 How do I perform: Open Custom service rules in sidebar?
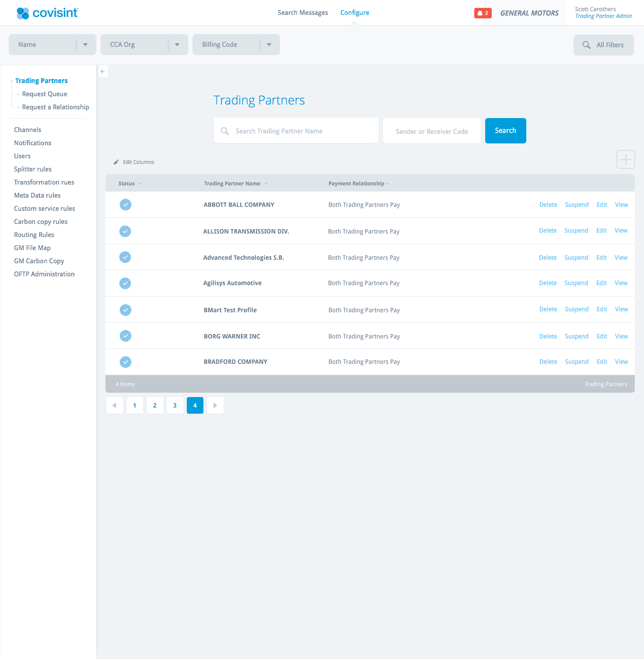(x=45, y=209)
